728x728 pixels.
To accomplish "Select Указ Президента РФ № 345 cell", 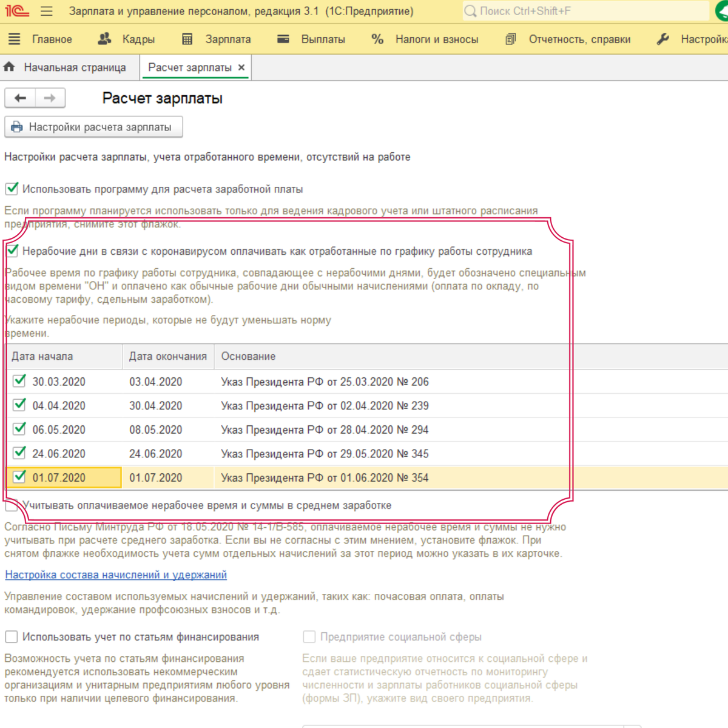I will (x=471, y=453).
